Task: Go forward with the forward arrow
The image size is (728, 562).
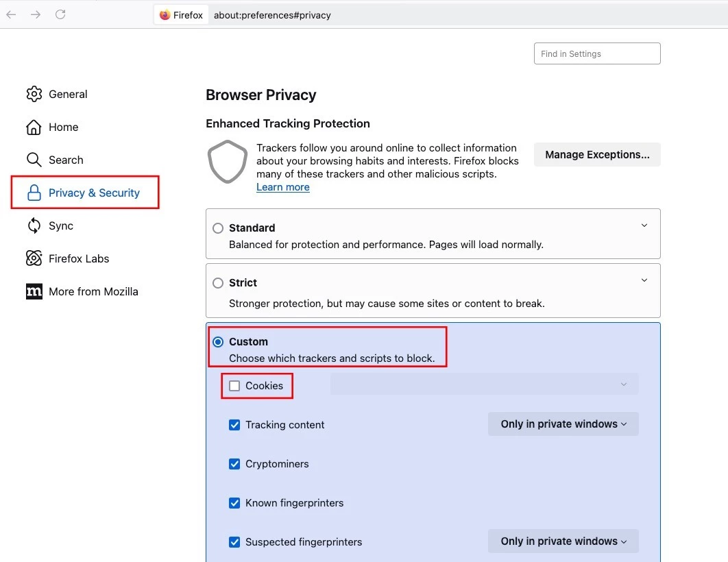Action: (35, 14)
